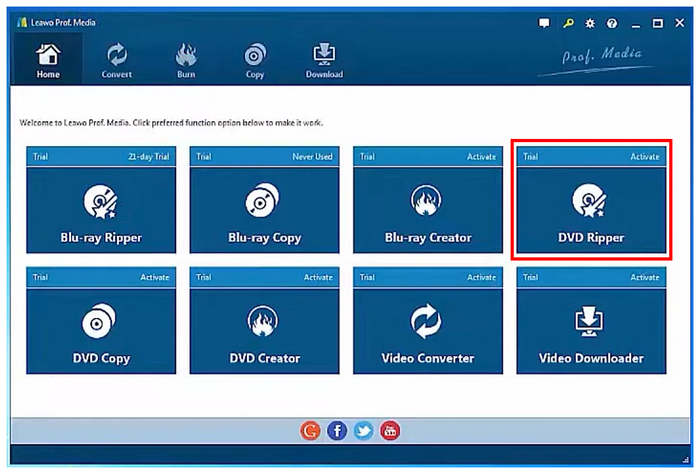Image resolution: width=700 pixels, height=474 pixels.
Task: Click the Never Used label on Blu-ray Copy
Action: pos(312,157)
